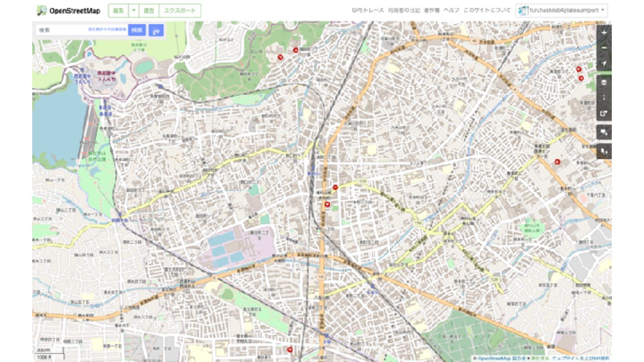Show my location with the arrow icon
The width and height of the screenshot is (644, 362).
pyautogui.click(x=604, y=63)
